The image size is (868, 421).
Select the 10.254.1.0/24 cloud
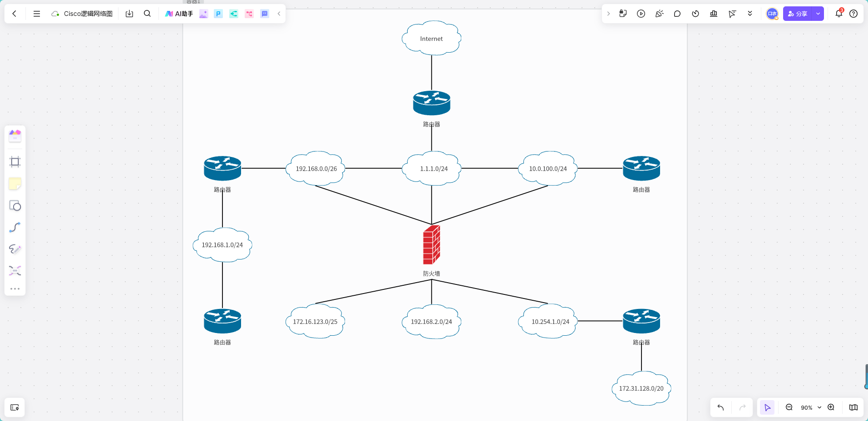[x=548, y=321]
